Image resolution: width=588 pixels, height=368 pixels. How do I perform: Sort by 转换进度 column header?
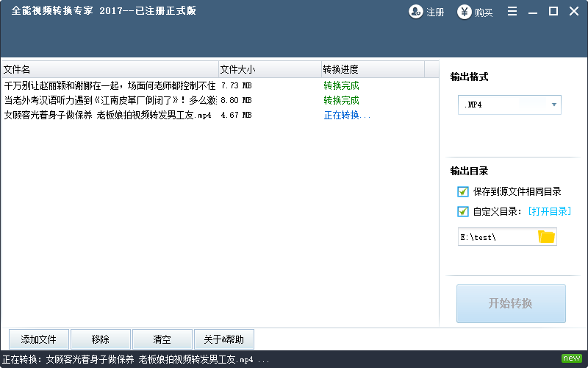[x=373, y=69]
